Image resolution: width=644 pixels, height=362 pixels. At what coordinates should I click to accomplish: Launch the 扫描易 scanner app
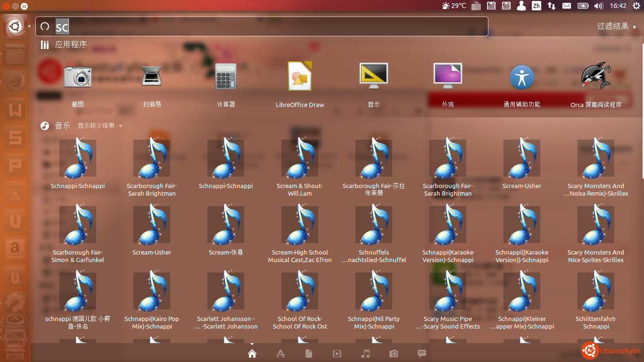152,77
